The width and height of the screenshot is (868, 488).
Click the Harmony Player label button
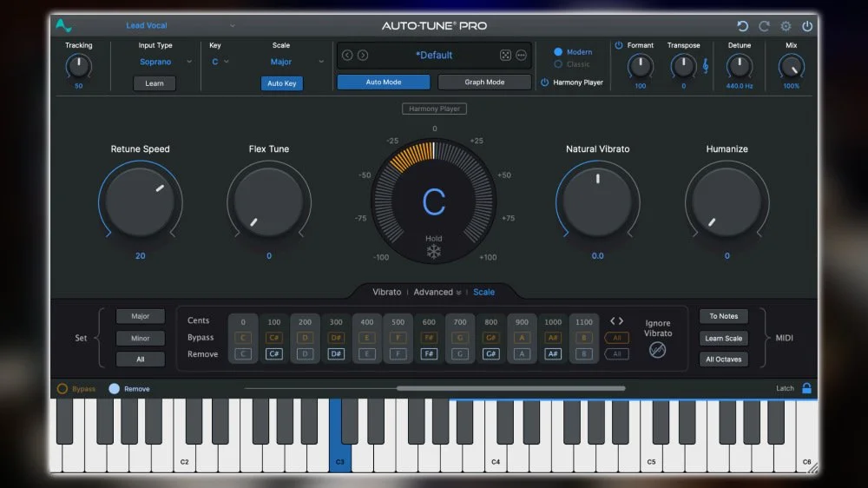434,109
